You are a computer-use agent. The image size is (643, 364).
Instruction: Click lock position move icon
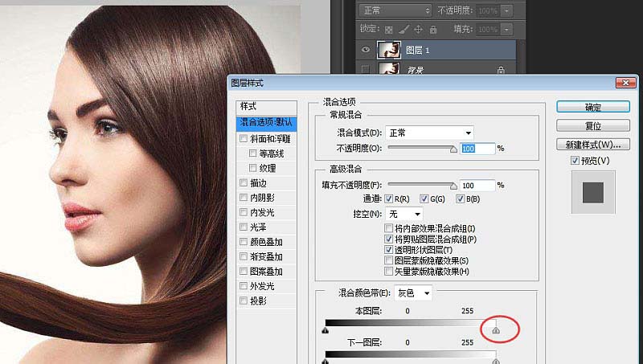[x=418, y=29]
